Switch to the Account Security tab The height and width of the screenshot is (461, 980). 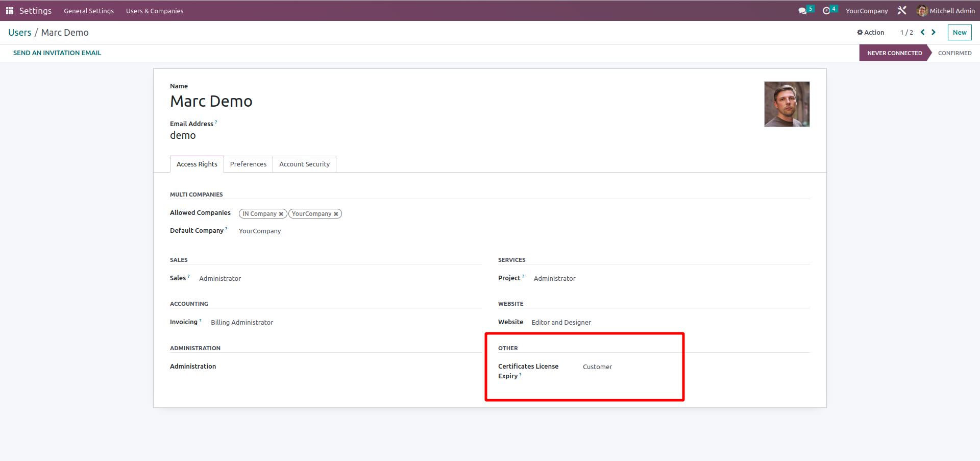(x=304, y=164)
